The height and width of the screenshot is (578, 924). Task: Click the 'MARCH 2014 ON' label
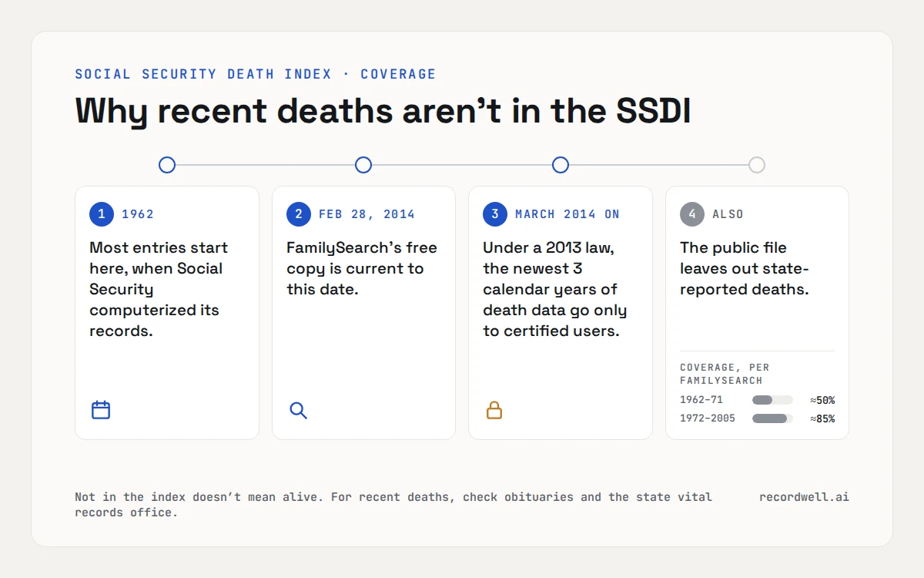567,214
